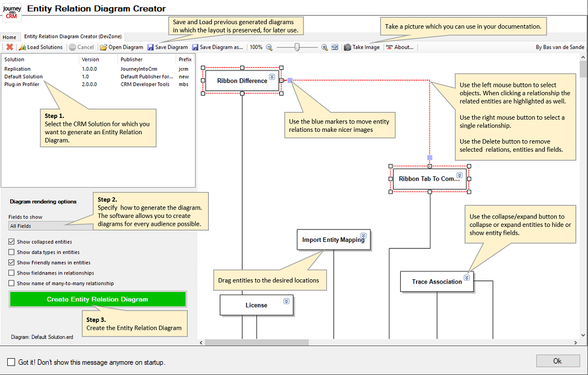Click Create Entity Relation Diagram button

(x=97, y=299)
